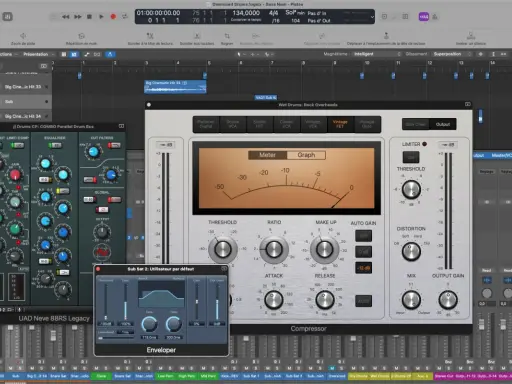Switch compressor view to Side Chain
This screenshot has width=512, height=384.
[x=415, y=124]
